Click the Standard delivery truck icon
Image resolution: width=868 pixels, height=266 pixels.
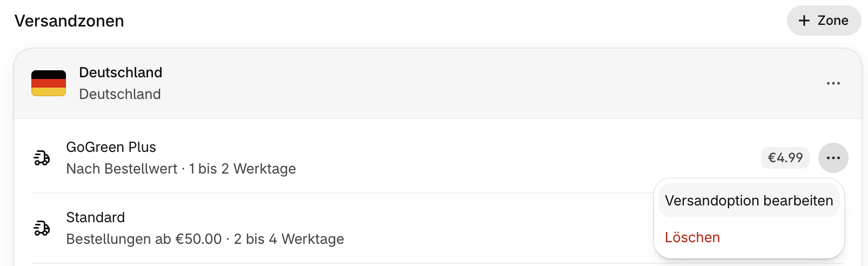tap(42, 228)
